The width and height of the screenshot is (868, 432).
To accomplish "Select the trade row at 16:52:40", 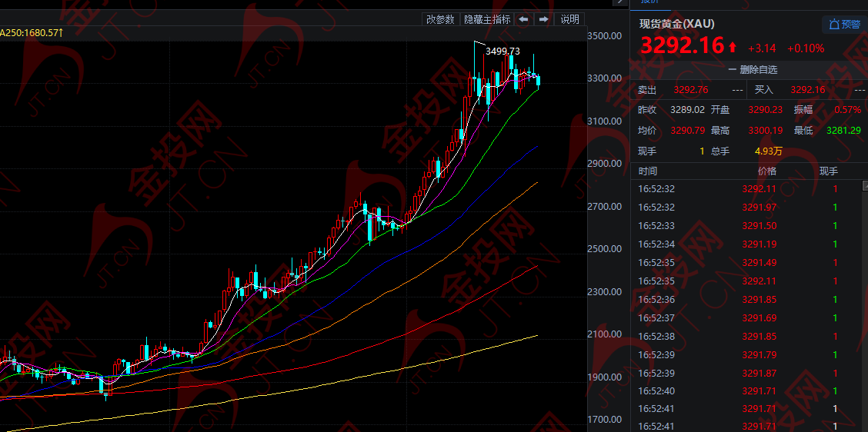I will pyautogui.click(x=746, y=391).
